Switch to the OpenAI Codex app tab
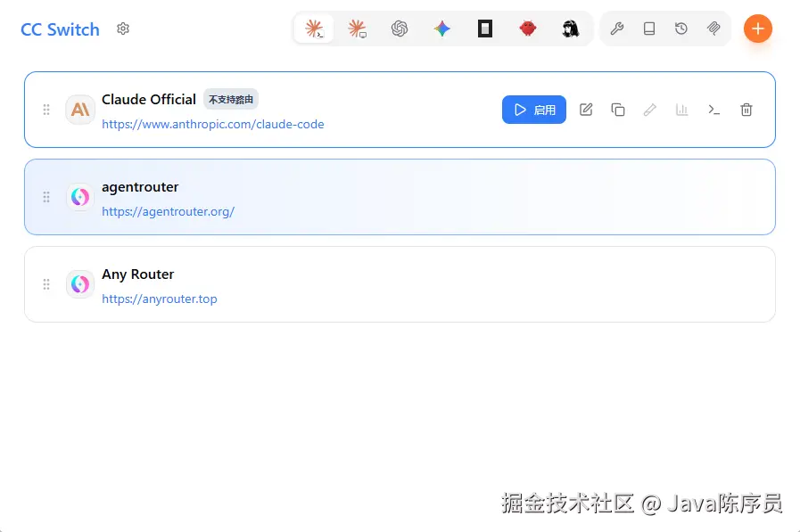Viewport: 800px width, 532px height. 400,29
